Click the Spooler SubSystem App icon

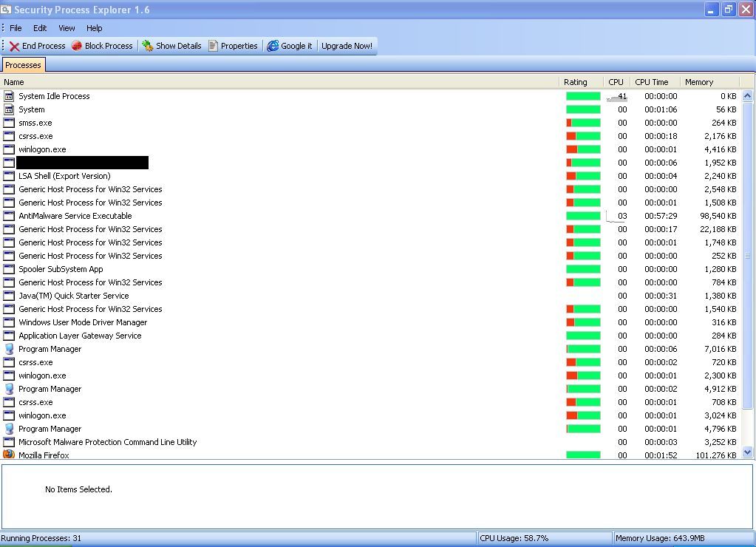click(9, 268)
